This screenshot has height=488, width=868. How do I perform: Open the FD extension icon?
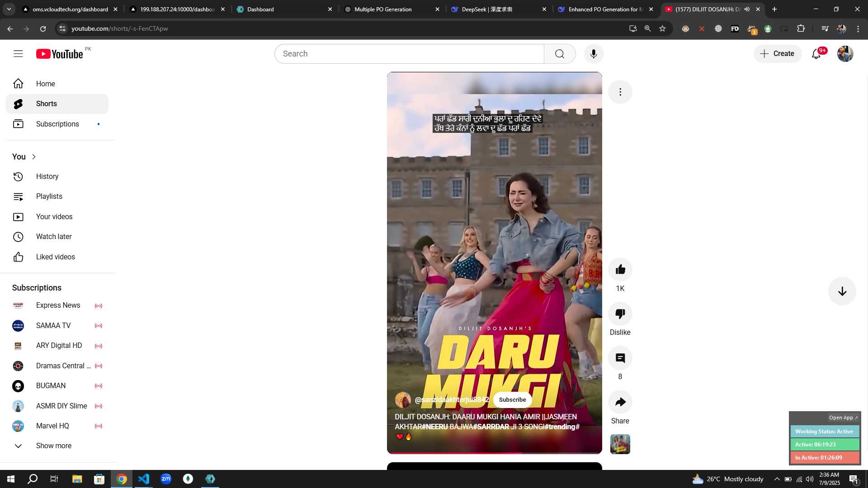click(735, 29)
